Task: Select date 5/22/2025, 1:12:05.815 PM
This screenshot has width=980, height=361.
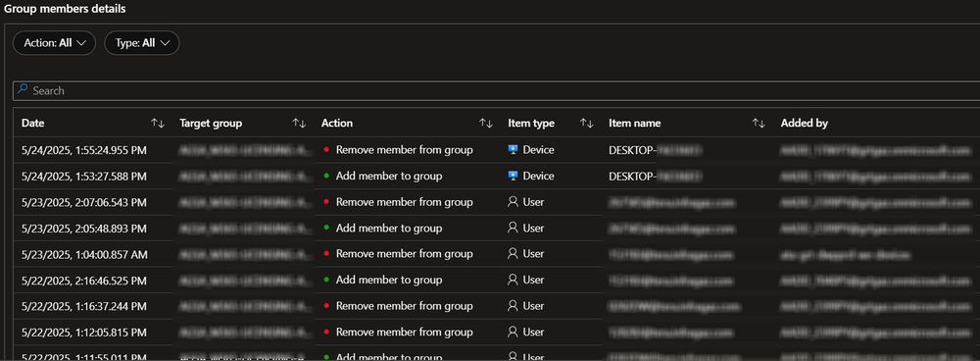Action: (84, 333)
